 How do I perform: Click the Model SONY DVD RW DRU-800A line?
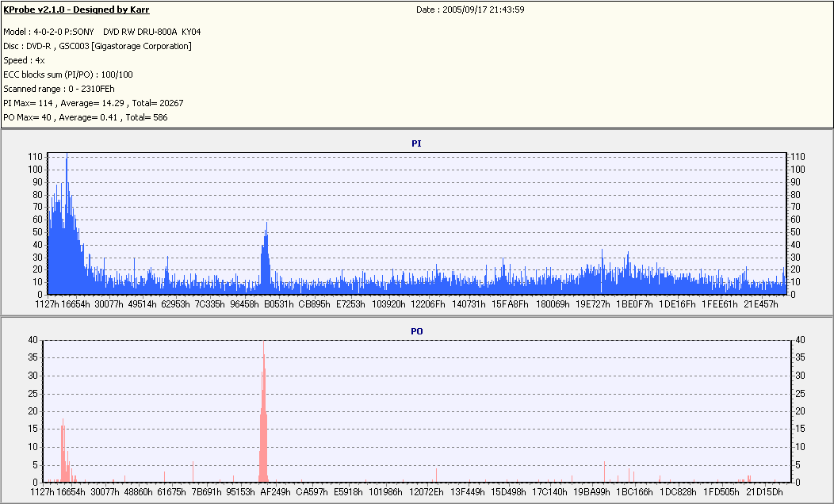click(102, 32)
